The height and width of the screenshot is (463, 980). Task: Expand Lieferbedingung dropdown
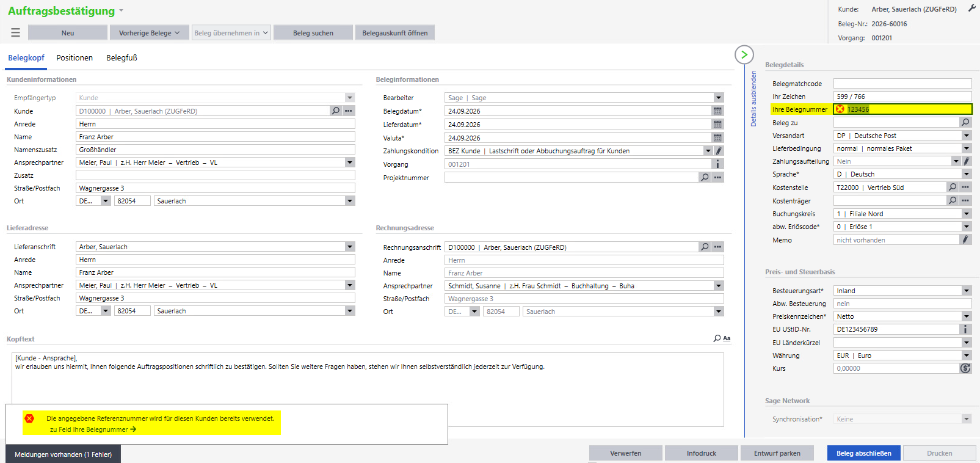pos(967,148)
